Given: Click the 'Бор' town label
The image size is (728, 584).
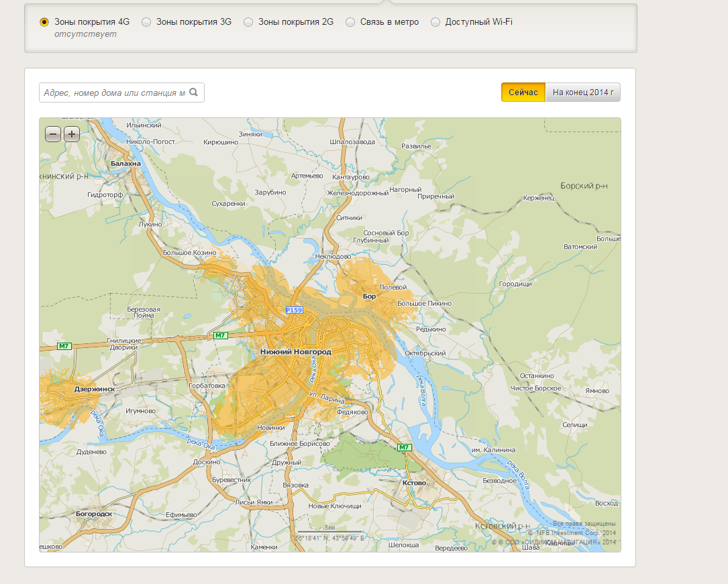Looking at the screenshot, I should (x=370, y=296).
